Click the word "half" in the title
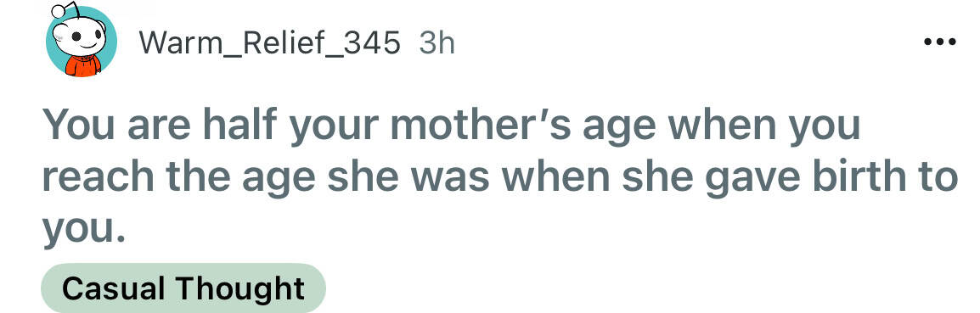 (x=239, y=126)
